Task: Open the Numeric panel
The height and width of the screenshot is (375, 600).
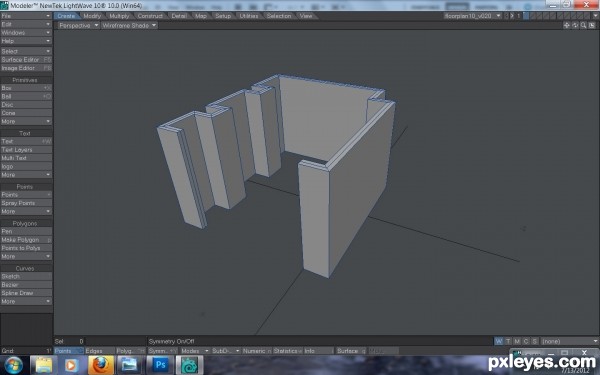Action: pos(256,351)
